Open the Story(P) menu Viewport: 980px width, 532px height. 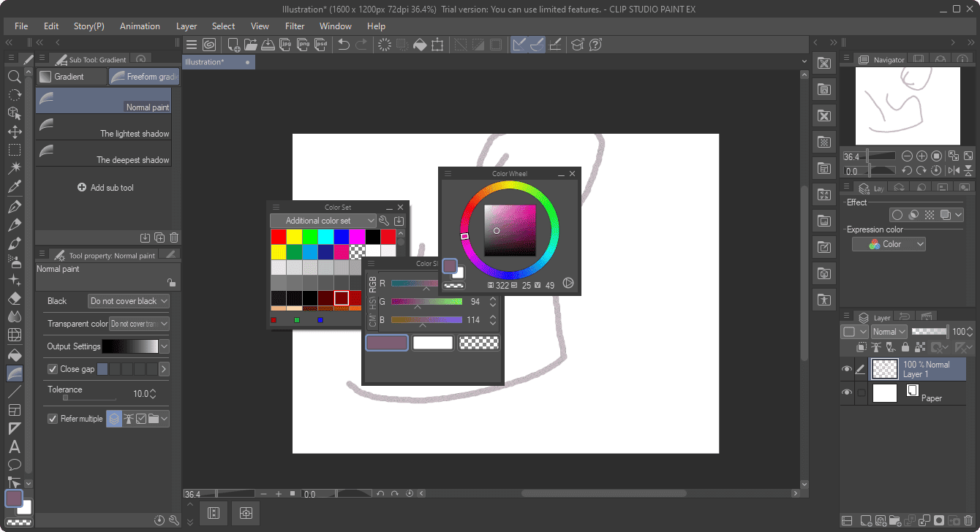coord(88,26)
